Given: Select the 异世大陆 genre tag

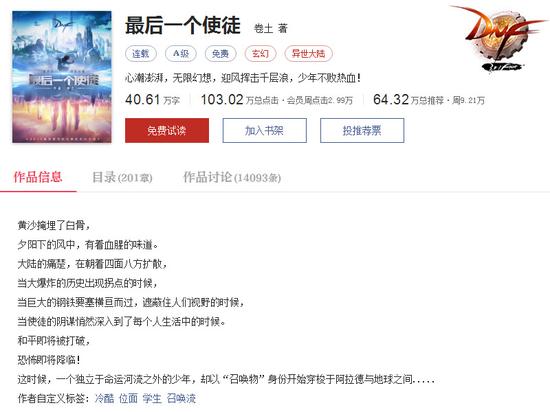Looking at the screenshot, I should pos(308,54).
